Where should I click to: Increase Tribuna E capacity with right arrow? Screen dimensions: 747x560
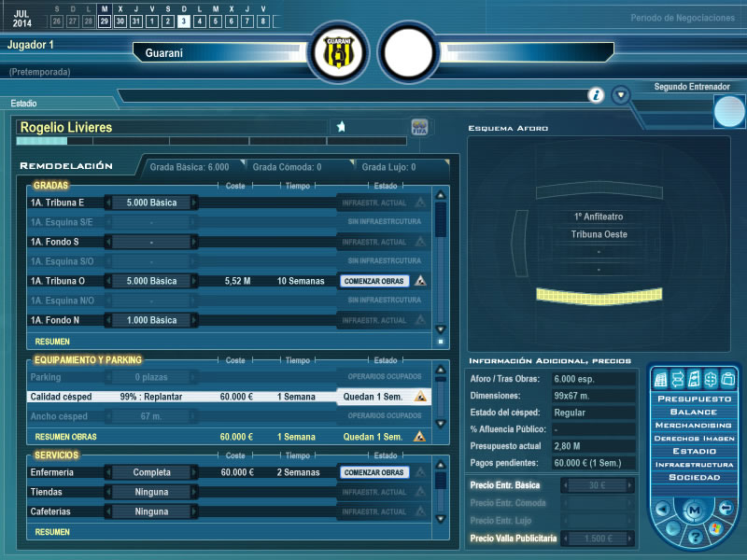click(x=194, y=203)
